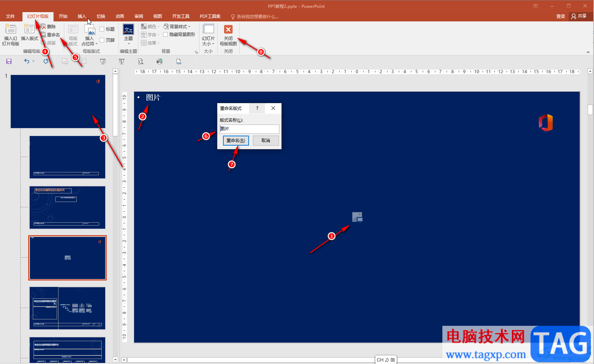Viewport: 594px width, 364px height.
Task: Click the Rename (重命名) layout command
Action: tap(50, 35)
